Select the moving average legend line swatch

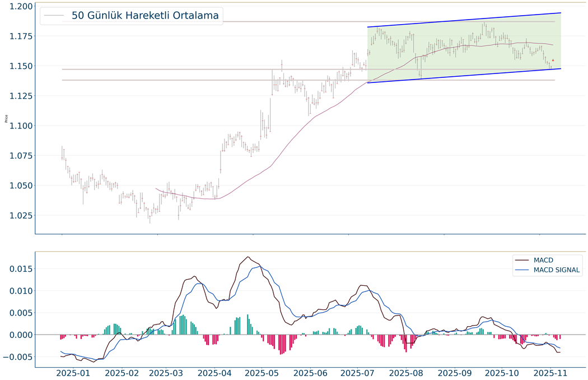(54, 16)
